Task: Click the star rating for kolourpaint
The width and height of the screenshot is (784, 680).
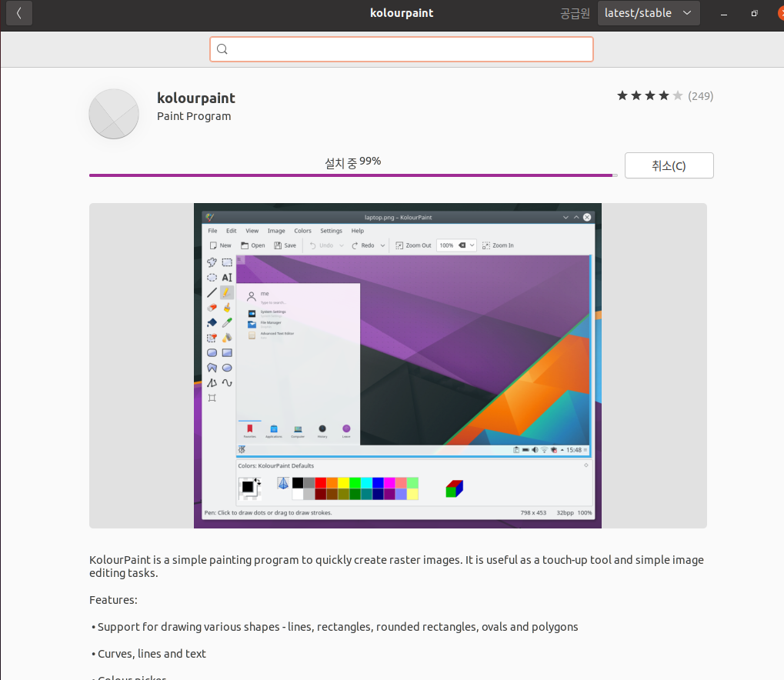Action: [x=649, y=95]
